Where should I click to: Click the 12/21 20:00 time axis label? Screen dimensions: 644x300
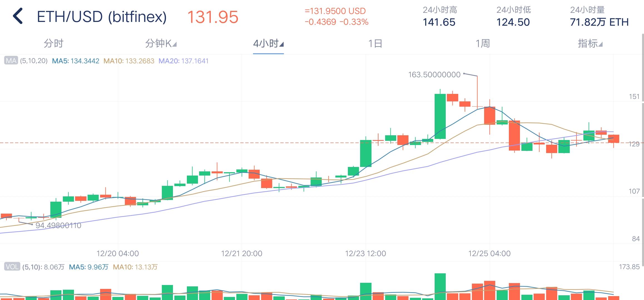pyautogui.click(x=242, y=253)
